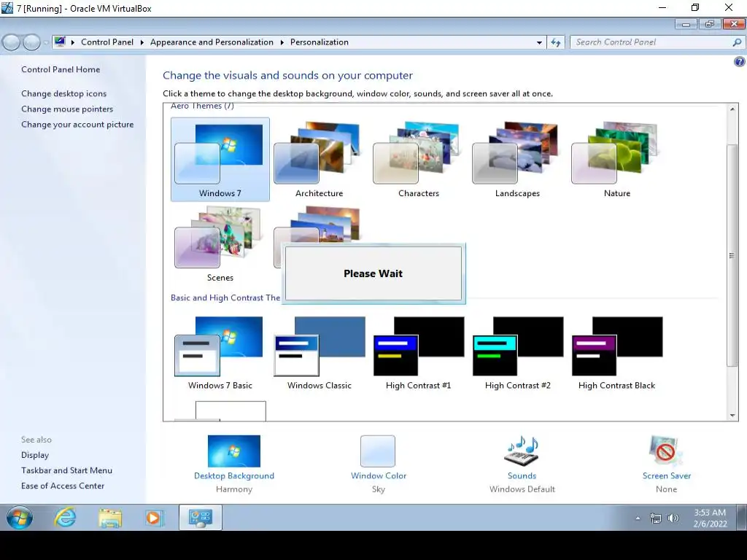
Task: Refresh the address bar view
Action: click(555, 42)
